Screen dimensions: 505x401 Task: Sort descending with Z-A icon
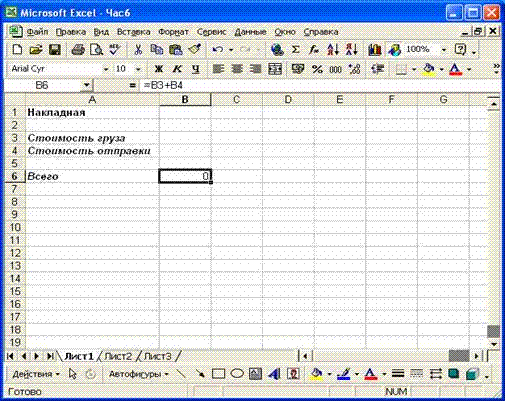[x=351, y=50]
